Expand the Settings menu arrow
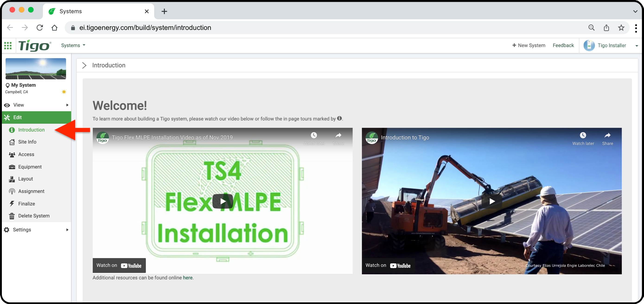 coord(67,230)
